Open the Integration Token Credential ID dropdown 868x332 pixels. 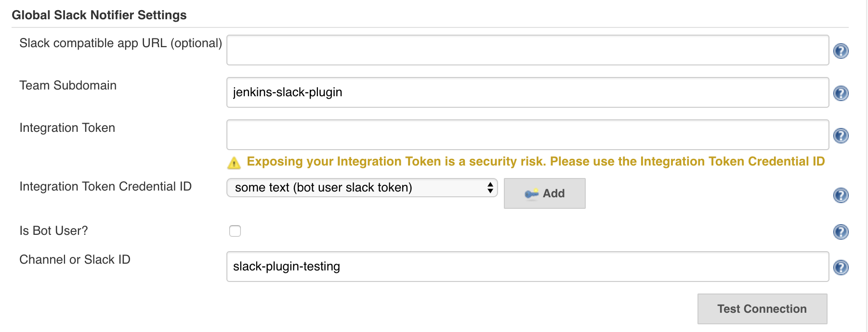[x=362, y=188]
